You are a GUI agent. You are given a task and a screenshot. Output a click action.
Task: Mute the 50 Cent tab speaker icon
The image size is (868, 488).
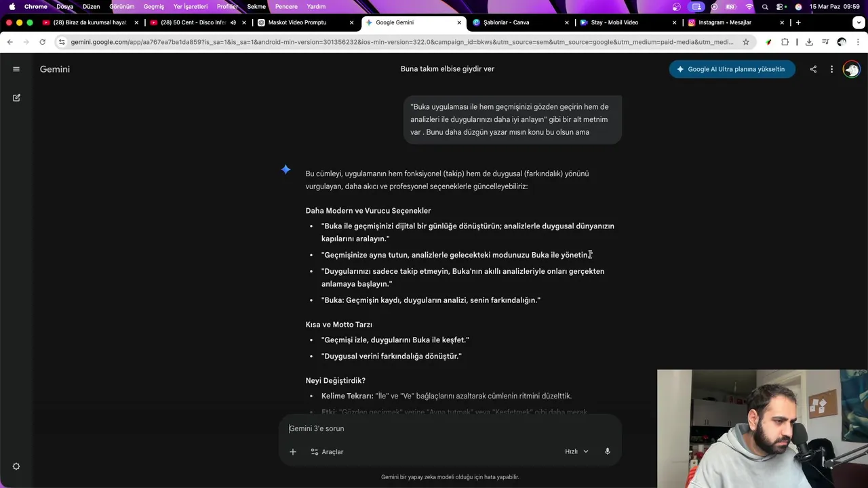pos(233,22)
